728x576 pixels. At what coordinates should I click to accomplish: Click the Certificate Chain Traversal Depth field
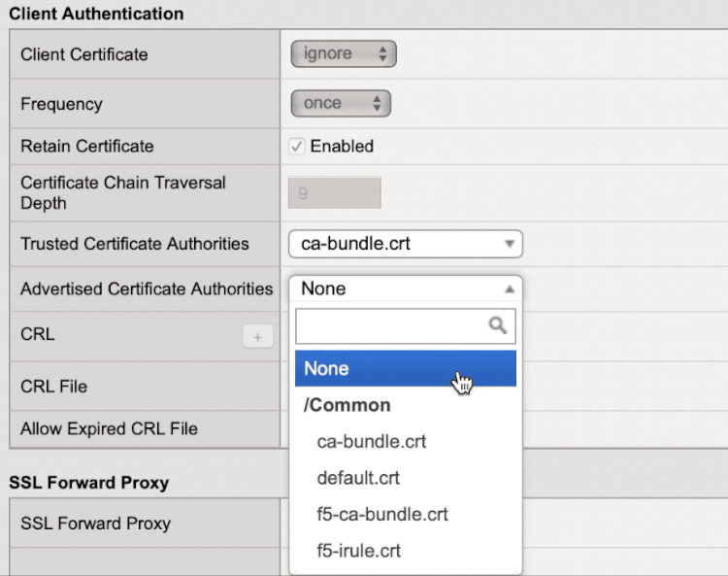(x=334, y=192)
